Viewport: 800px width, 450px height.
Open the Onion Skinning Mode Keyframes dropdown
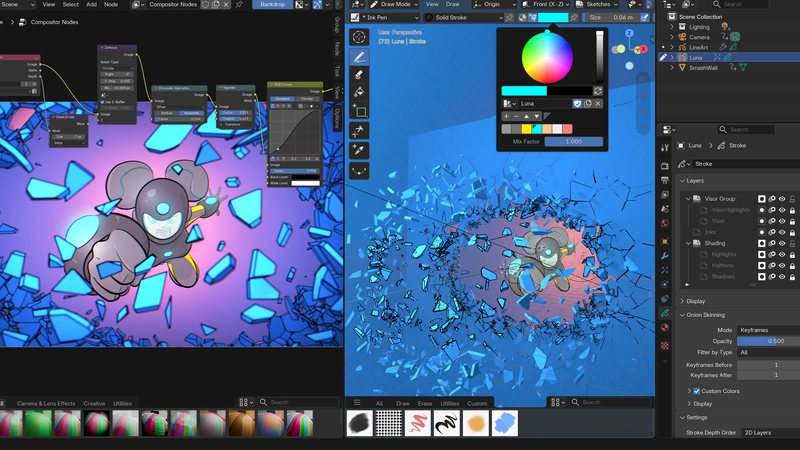click(768, 330)
